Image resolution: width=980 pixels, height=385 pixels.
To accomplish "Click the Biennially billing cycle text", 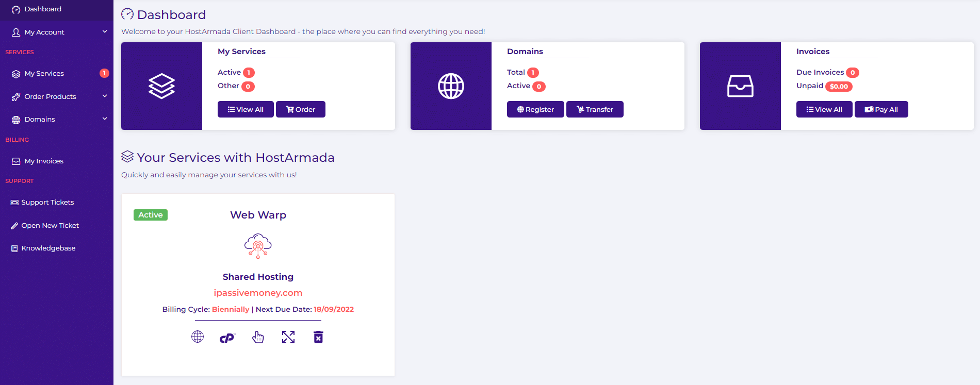I will pos(231,309).
